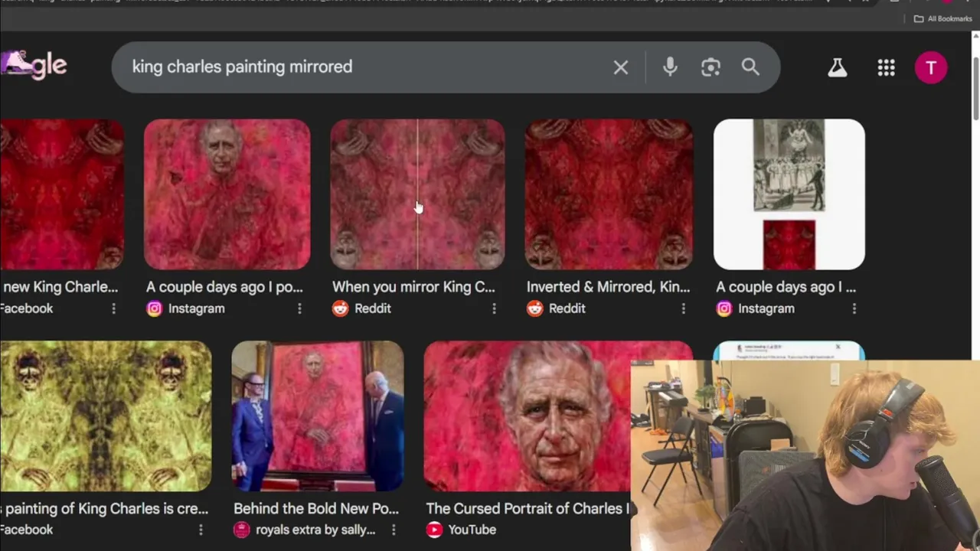Screen dimensions: 980x551
Task: Open 'The Cursed Portrait of Charles' thumbnail
Action: coord(527,416)
